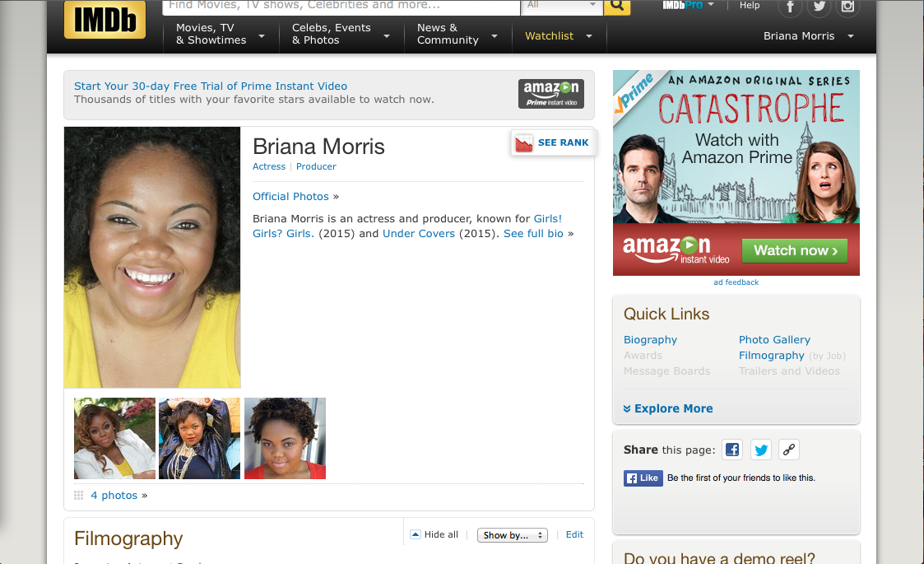
Task: Open the red top photo thumbnail
Action: (x=285, y=438)
